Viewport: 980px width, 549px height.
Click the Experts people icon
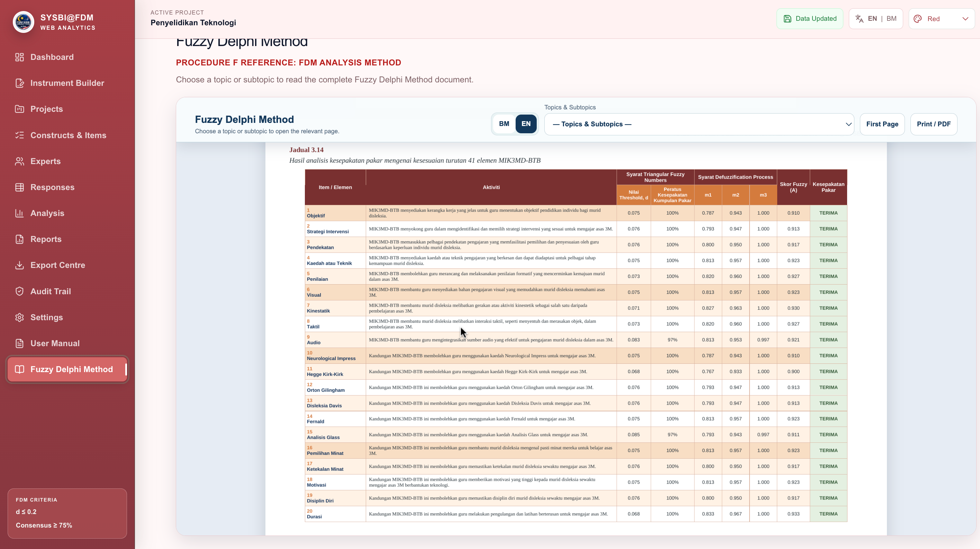(19, 161)
